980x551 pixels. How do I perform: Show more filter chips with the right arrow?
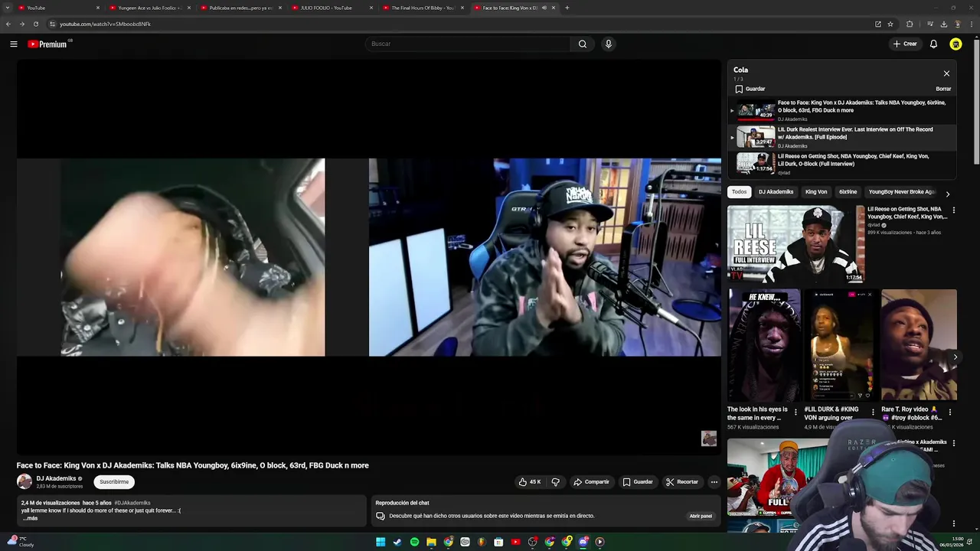tap(948, 194)
